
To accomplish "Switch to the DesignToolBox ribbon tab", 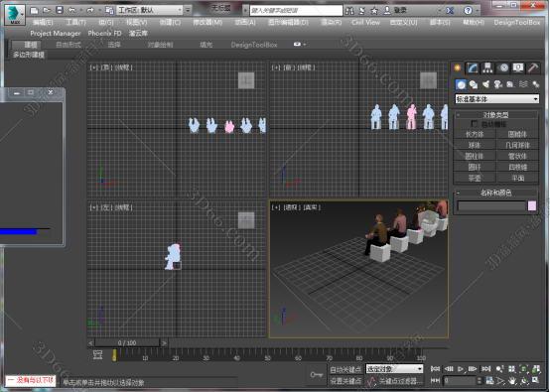I will pyautogui.click(x=254, y=45).
